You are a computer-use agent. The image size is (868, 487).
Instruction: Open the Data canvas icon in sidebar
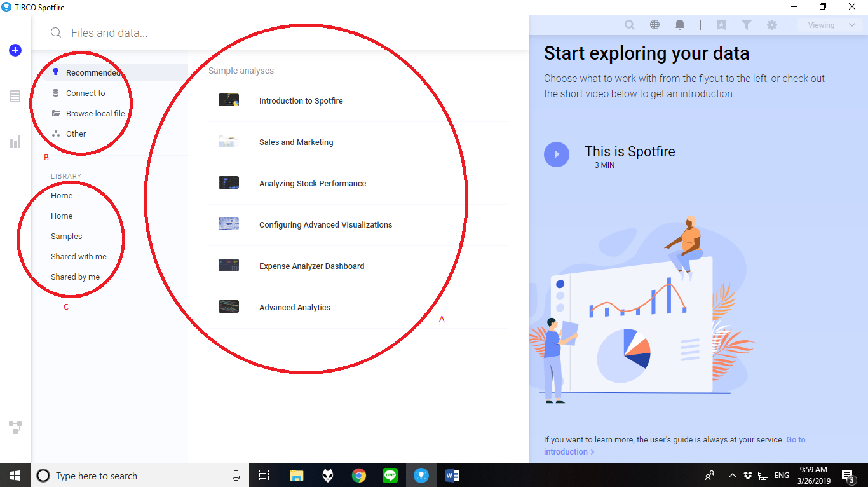(x=15, y=427)
